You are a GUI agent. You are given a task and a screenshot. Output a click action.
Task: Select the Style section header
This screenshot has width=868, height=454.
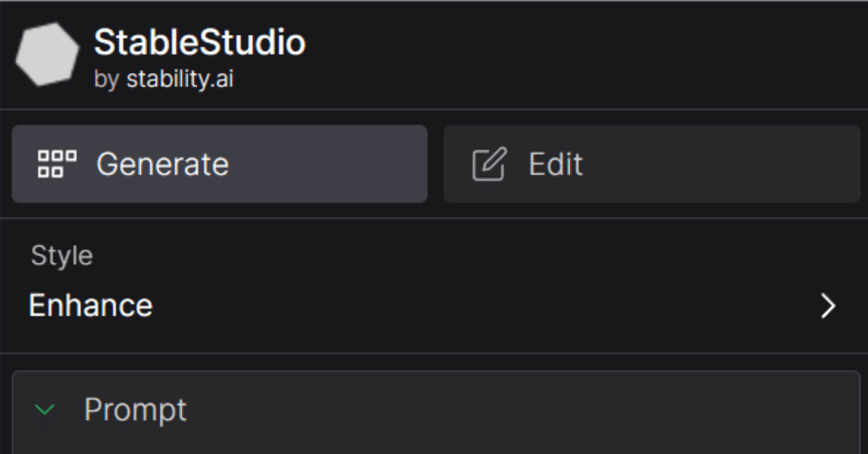(61, 255)
